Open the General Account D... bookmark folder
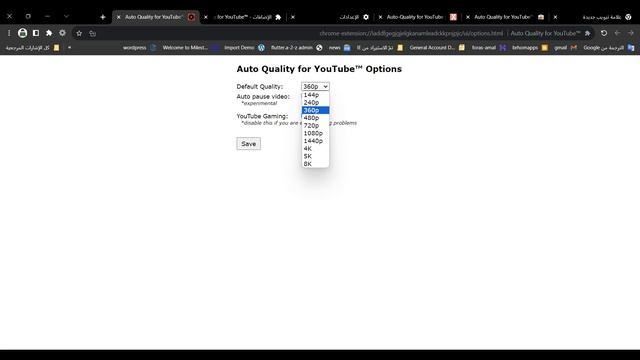The width and height of the screenshot is (640, 360). 437,48
